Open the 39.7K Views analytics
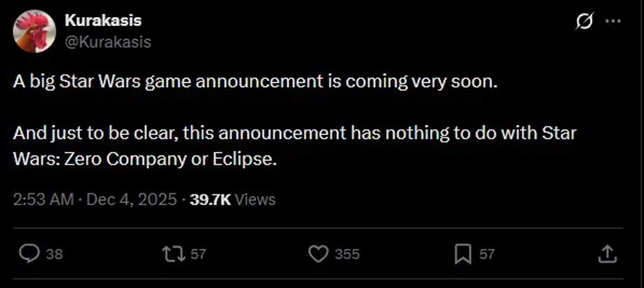The width and height of the screenshot is (644, 288). point(233,200)
